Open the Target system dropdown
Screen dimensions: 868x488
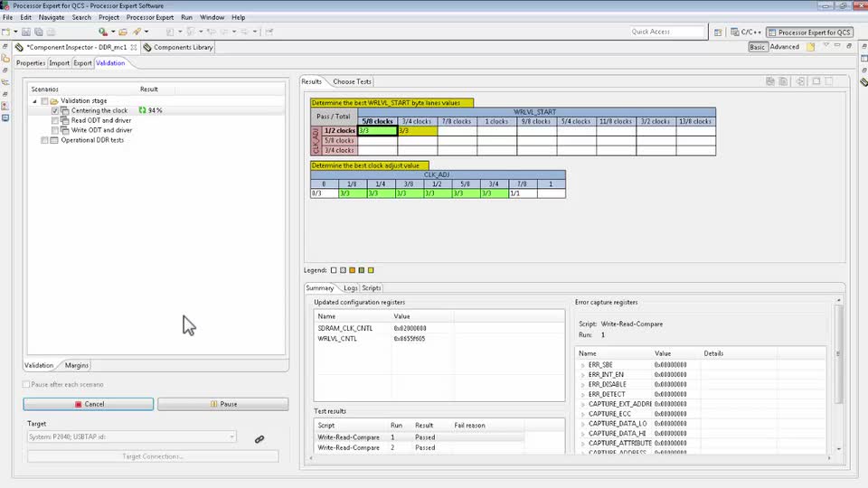click(x=231, y=437)
